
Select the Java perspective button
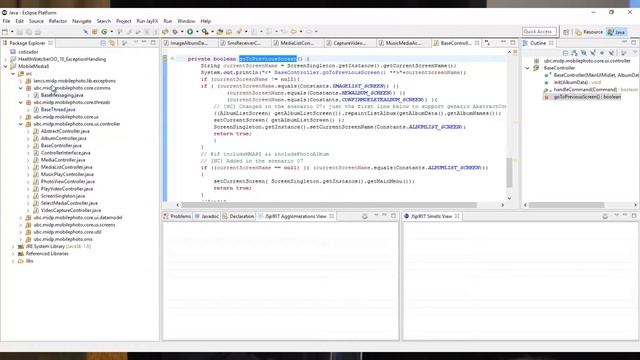pyautogui.click(x=616, y=32)
